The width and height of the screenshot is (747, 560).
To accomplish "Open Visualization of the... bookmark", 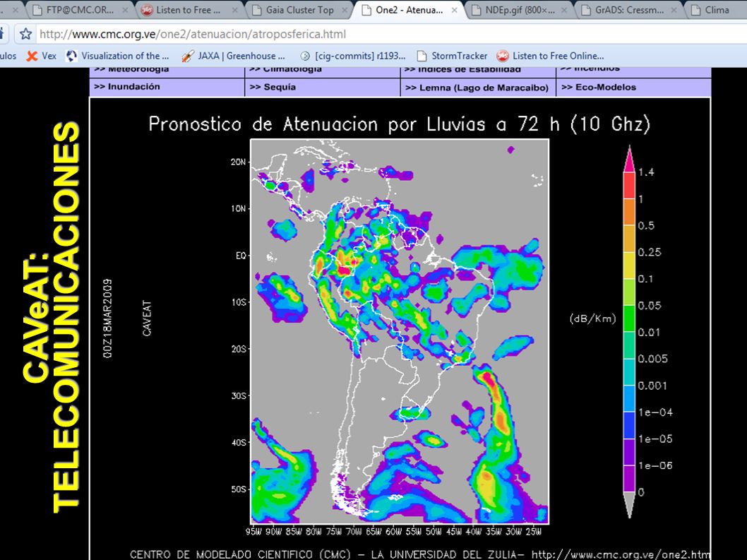I will point(117,56).
